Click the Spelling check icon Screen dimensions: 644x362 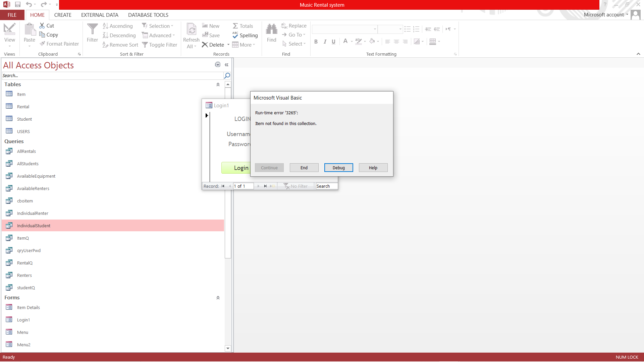click(x=235, y=35)
